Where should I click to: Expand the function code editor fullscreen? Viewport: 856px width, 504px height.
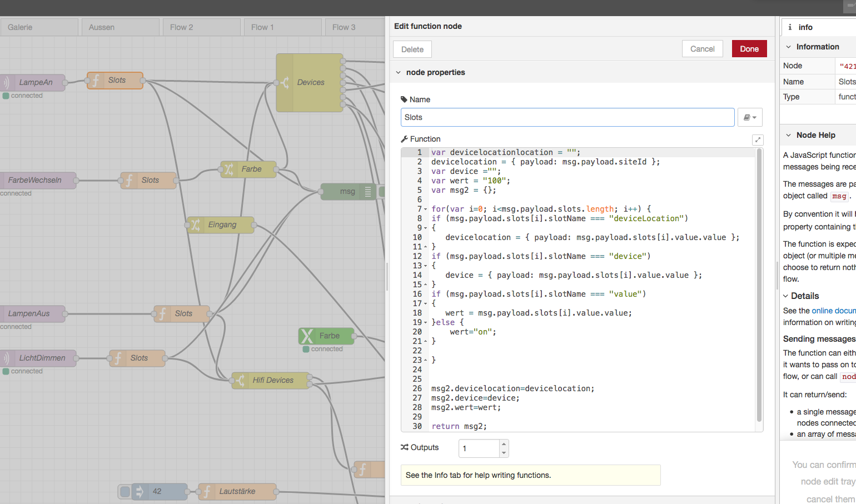758,140
